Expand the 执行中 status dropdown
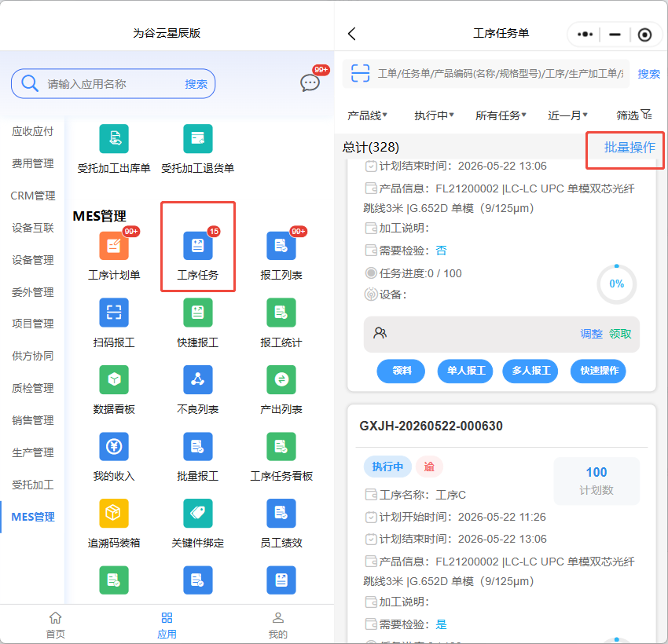668x644 pixels. click(x=434, y=115)
